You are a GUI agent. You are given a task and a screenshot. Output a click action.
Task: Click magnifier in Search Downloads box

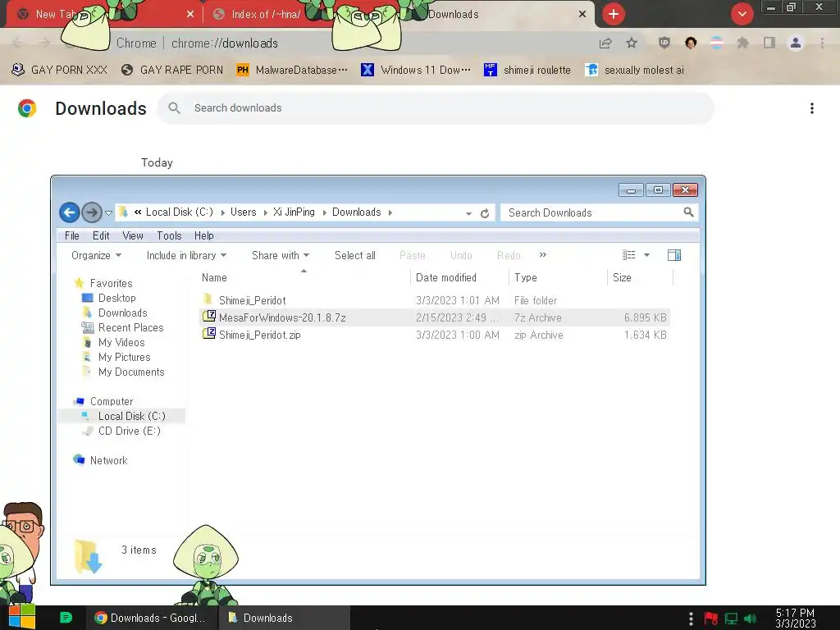coord(688,212)
